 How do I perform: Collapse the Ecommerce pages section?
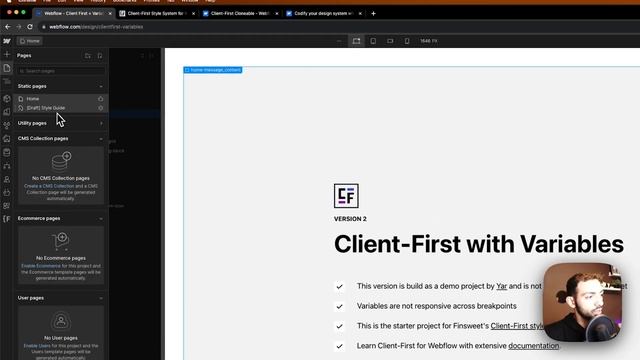[x=101, y=219]
